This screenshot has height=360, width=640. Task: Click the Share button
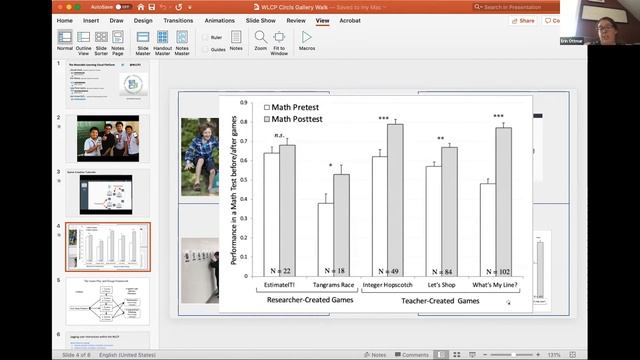coord(523,20)
